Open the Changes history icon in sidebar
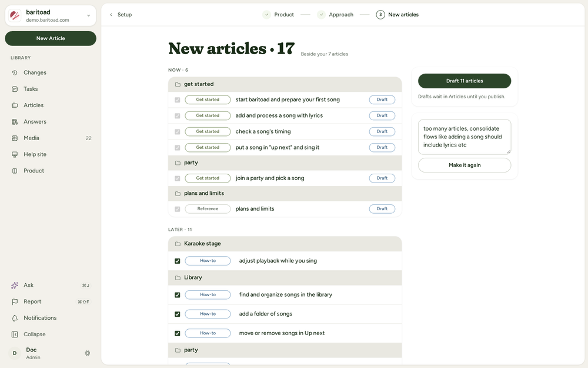The image size is (588, 368). tap(15, 72)
